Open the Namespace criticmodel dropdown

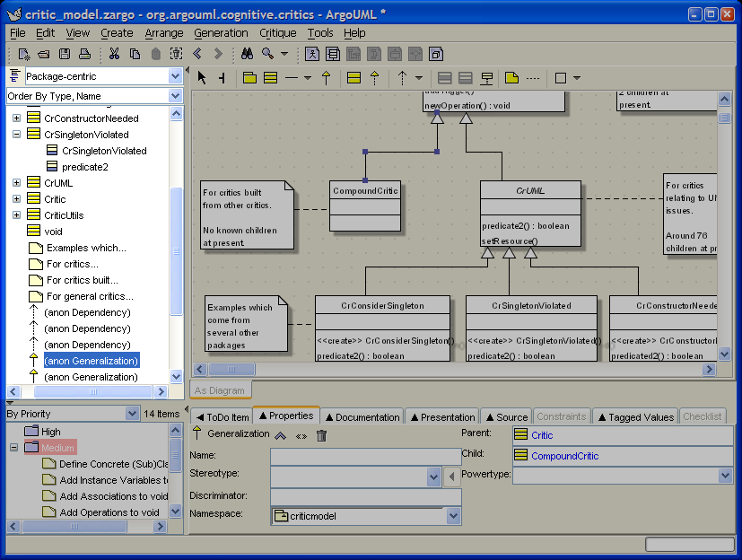(x=453, y=516)
